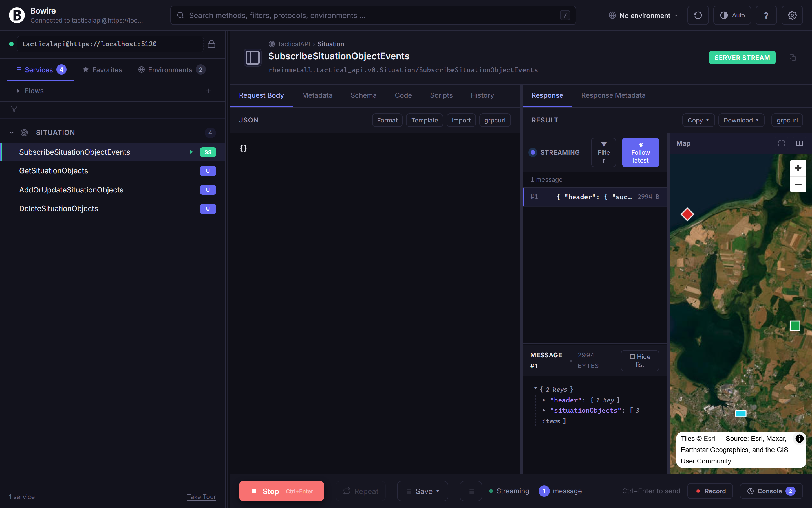Open the Code tab

(x=403, y=95)
